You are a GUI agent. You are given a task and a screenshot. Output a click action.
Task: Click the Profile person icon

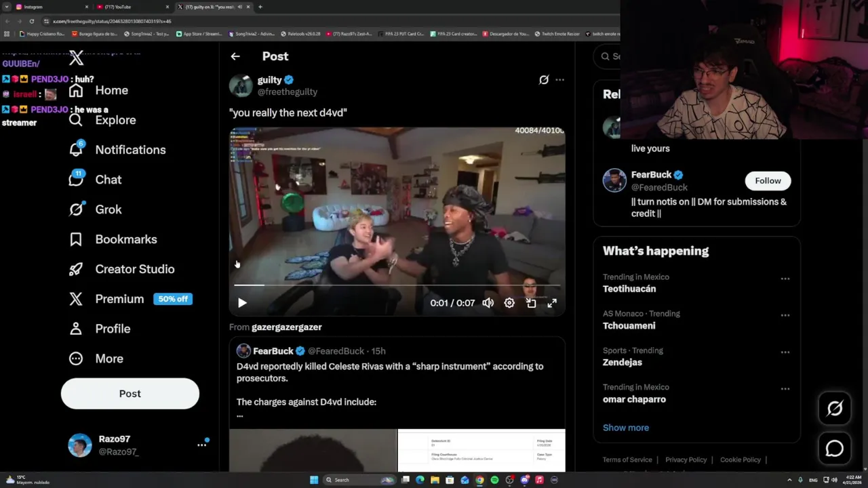(x=76, y=329)
